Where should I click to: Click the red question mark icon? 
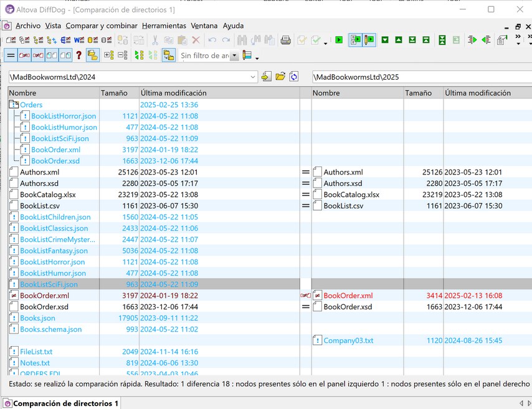point(78,55)
